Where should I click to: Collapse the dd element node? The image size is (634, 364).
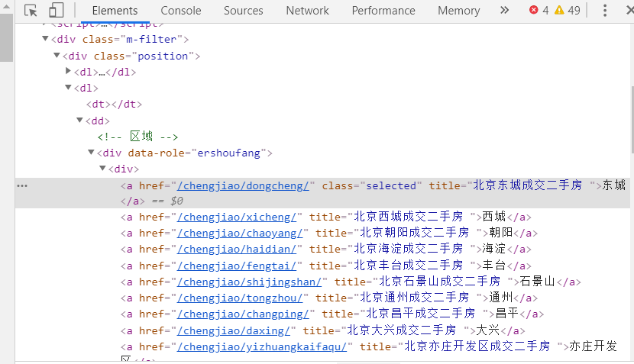point(79,120)
